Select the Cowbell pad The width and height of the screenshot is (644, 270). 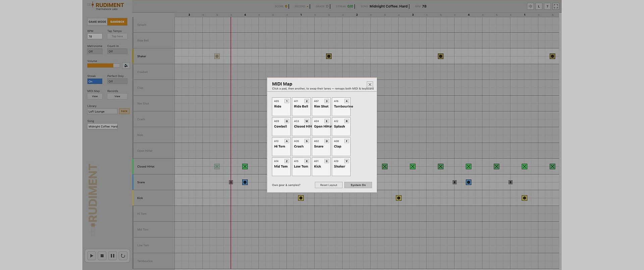(281, 127)
